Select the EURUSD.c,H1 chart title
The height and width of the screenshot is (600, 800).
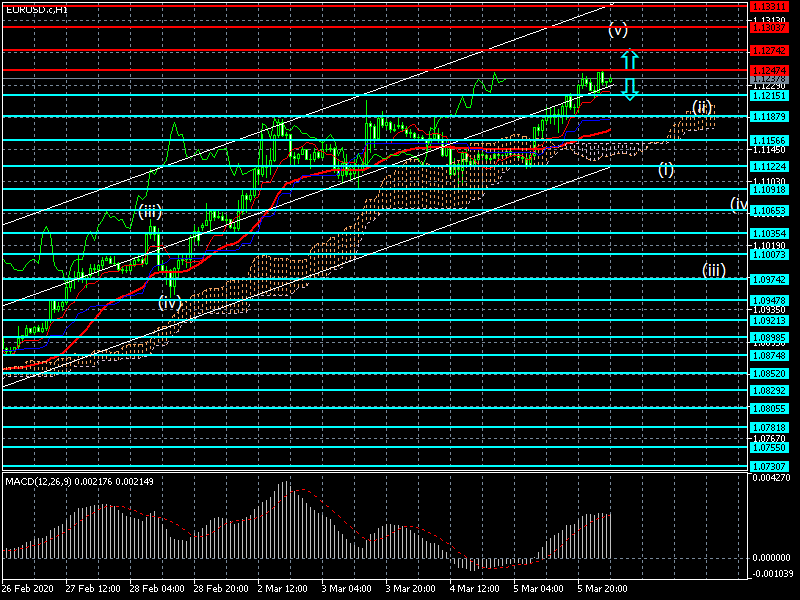click(x=37, y=9)
